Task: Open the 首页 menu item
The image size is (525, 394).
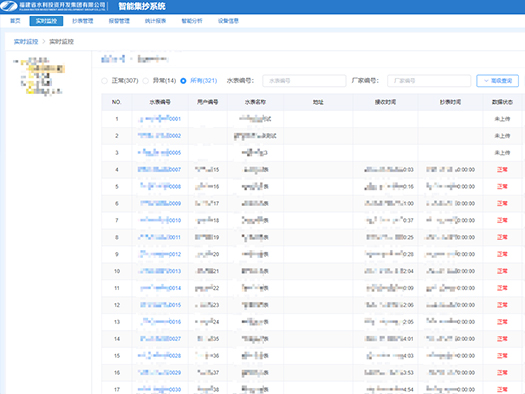Action: tap(15, 21)
